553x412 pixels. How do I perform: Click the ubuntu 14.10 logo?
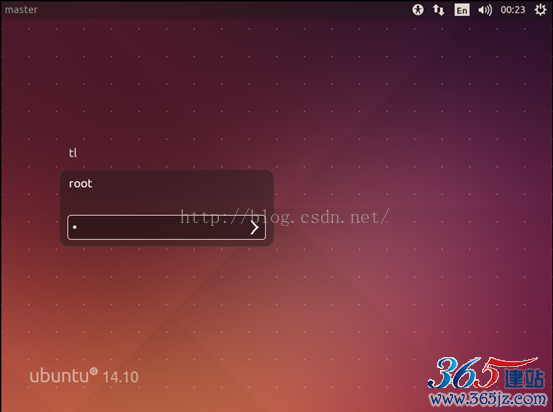(84, 376)
